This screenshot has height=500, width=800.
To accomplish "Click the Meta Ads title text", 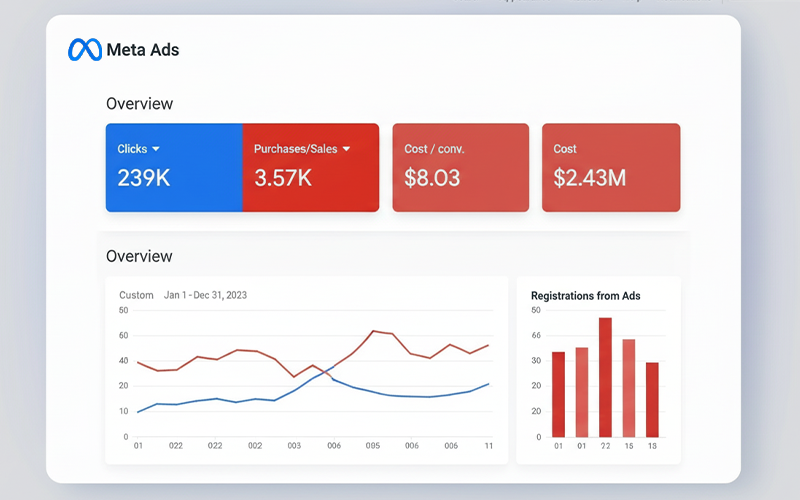I will (x=142, y=49).
